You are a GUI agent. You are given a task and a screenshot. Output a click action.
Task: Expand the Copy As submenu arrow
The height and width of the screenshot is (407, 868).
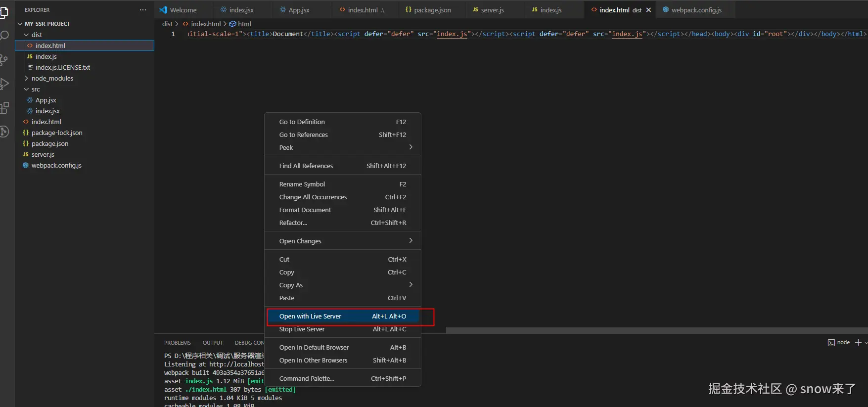click(x=411, y=285)
